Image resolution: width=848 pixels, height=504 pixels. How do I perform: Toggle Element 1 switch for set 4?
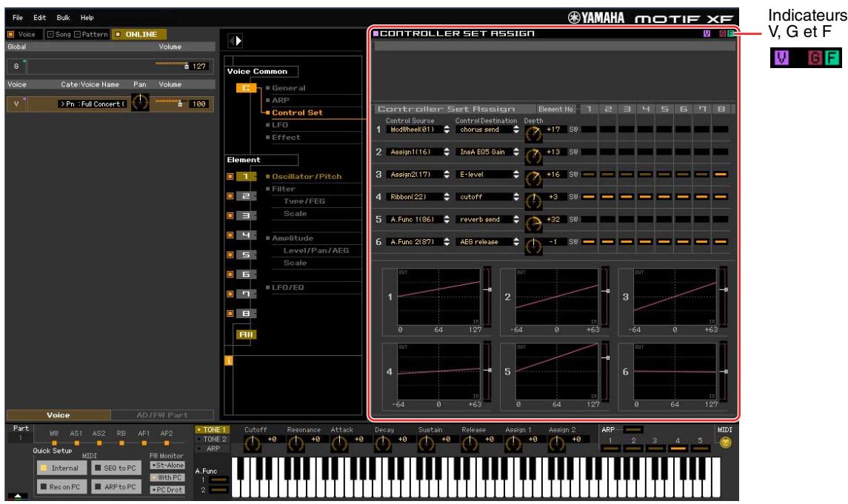point(589,197)
